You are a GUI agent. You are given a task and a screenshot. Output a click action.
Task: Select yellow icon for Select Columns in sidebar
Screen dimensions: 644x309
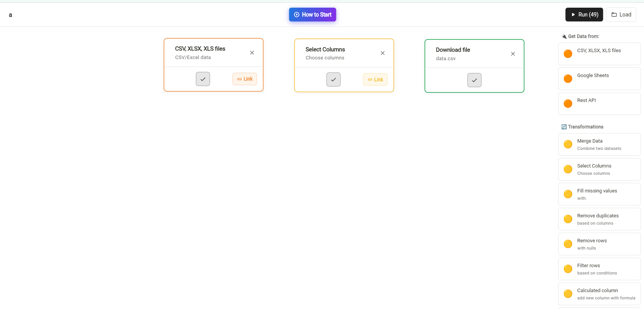tap(568, 169)
